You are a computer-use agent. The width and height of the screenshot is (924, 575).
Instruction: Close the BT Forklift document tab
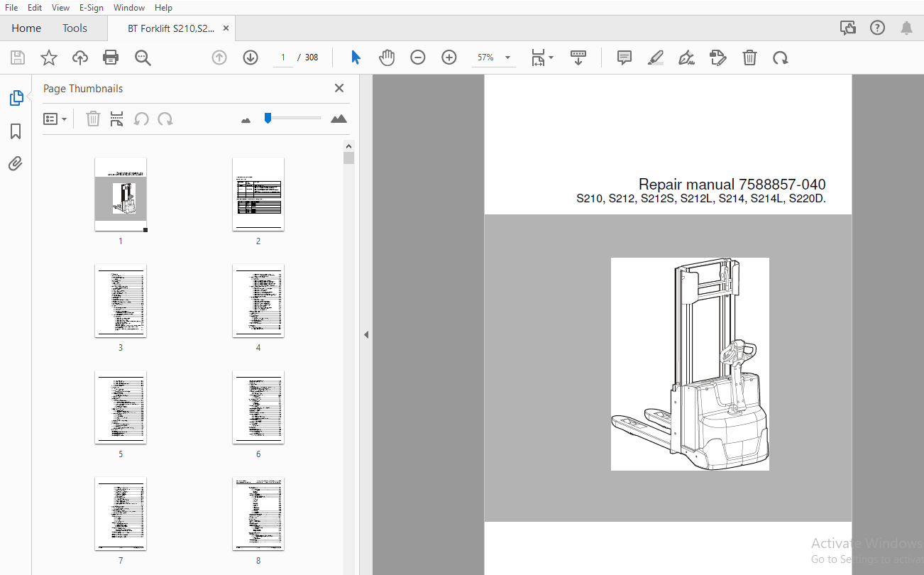226,28
